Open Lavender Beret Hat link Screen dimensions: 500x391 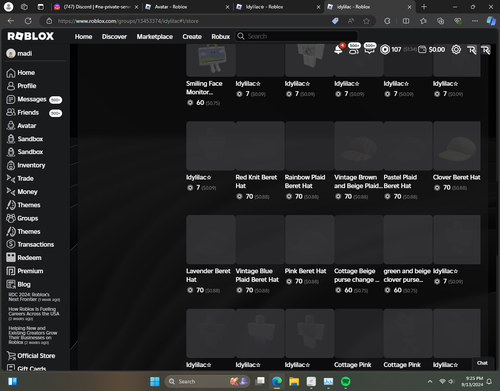click(x=208, y=275)
